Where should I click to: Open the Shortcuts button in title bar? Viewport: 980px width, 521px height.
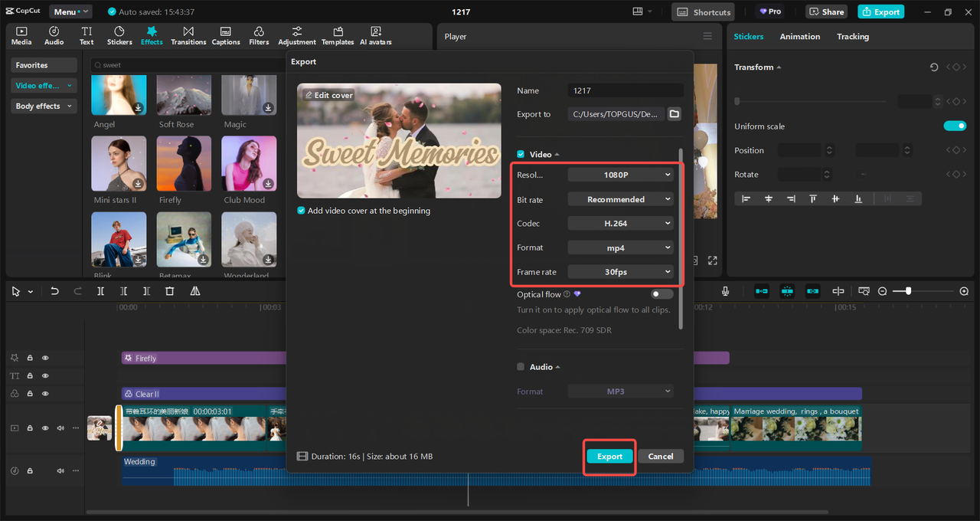click(703, 11)
